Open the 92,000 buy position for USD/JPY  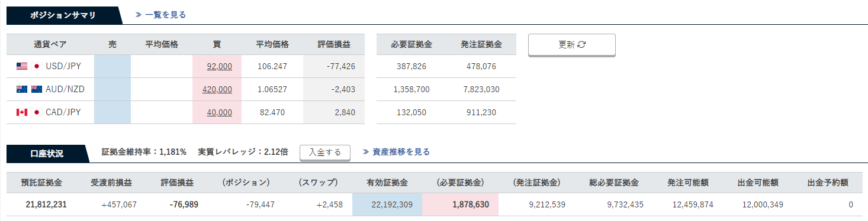point(219,66)
